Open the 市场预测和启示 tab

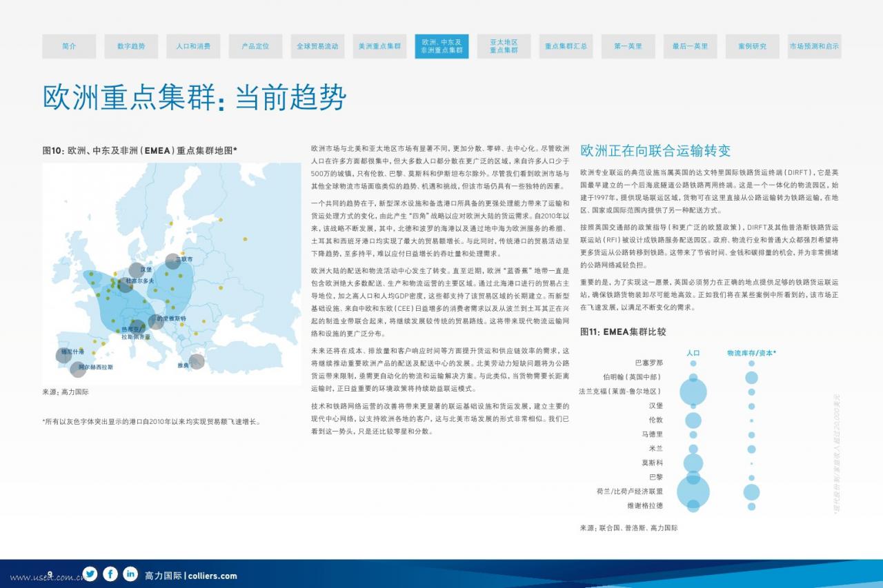[814, 46]
